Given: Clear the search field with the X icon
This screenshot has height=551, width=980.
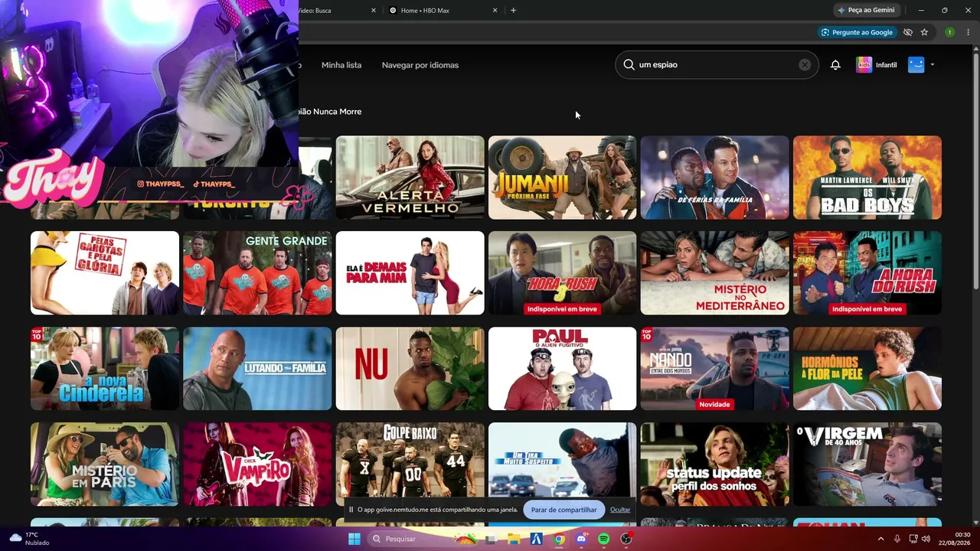Looking at the screenshot, I should (805, 65).
